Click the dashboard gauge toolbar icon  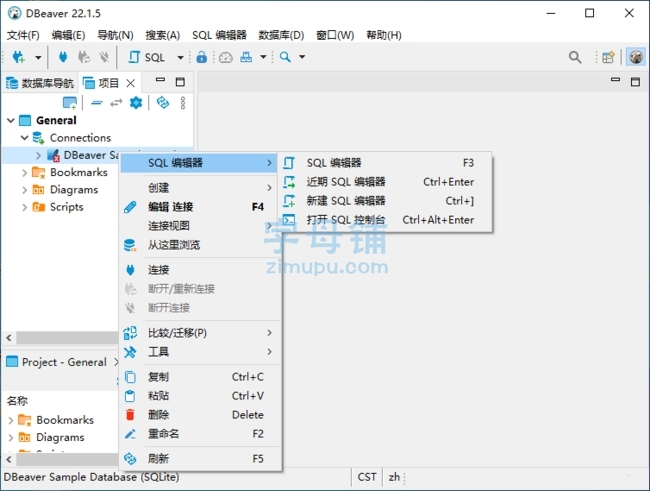click(226, 57)
